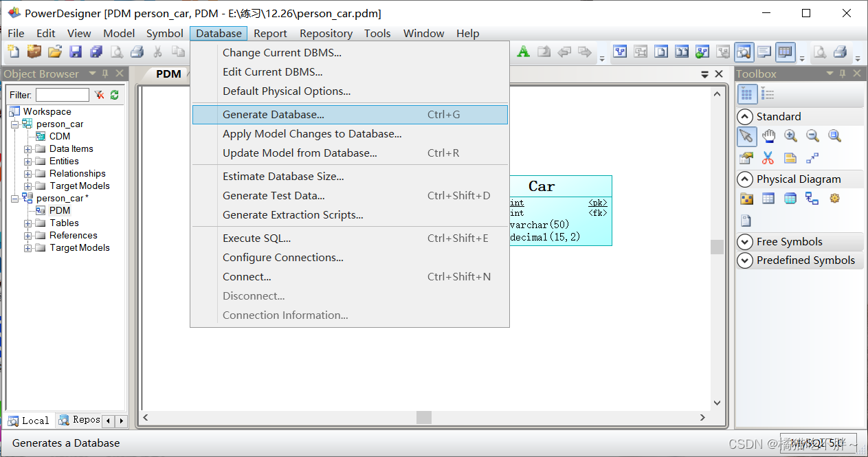This screenshot has height=457, width=868.
Task: Toggle the Output window toolbar button
Action: [x=764, y=52]
